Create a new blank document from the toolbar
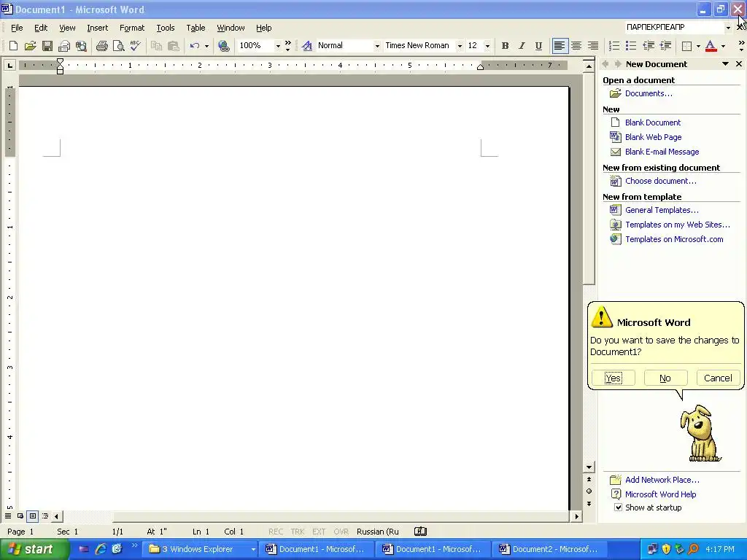747x560 pixels. coord(13,46)
